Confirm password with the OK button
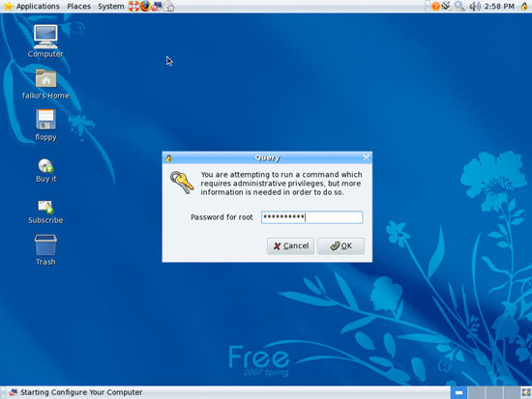The image size is (532, 399). coord(341,245)
